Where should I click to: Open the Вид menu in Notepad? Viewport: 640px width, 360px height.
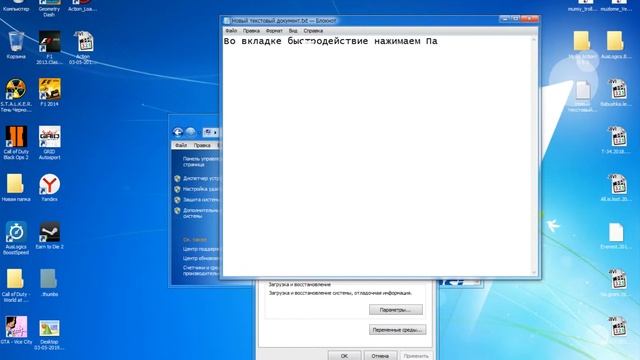[x=293, y=31]
